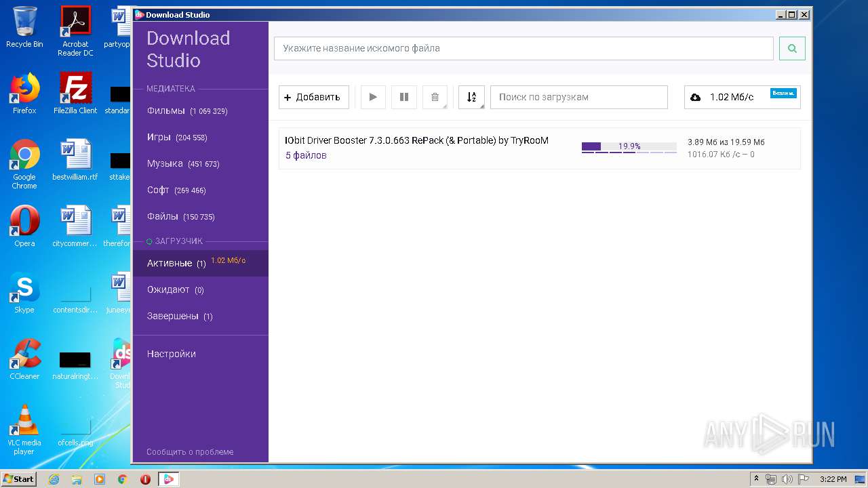Image resolution: width=868 pixels, height=488 pixels.
Task: Open Recycle Bin desktop icon
Action: click(x=24, y=27)
